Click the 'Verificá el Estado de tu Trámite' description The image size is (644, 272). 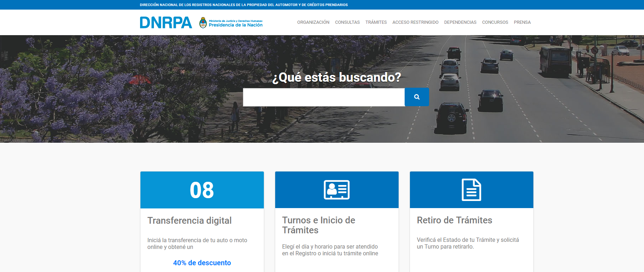[467, 243]
